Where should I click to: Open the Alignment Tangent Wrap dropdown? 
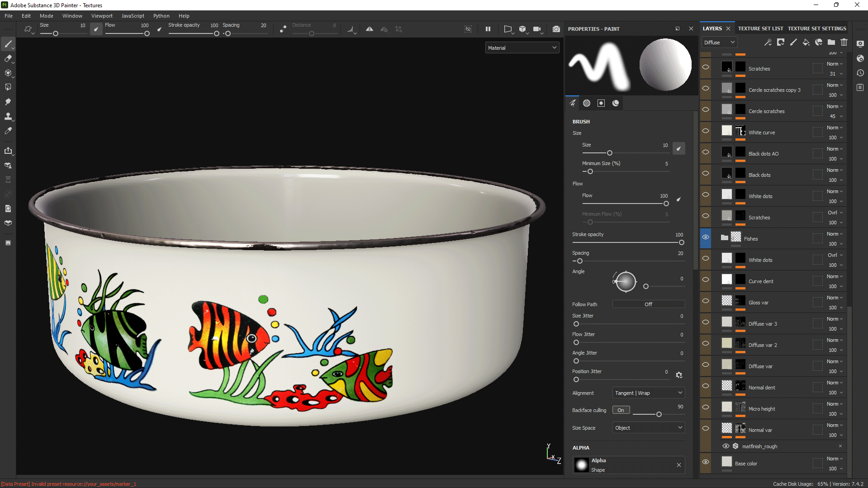point(648,393)
